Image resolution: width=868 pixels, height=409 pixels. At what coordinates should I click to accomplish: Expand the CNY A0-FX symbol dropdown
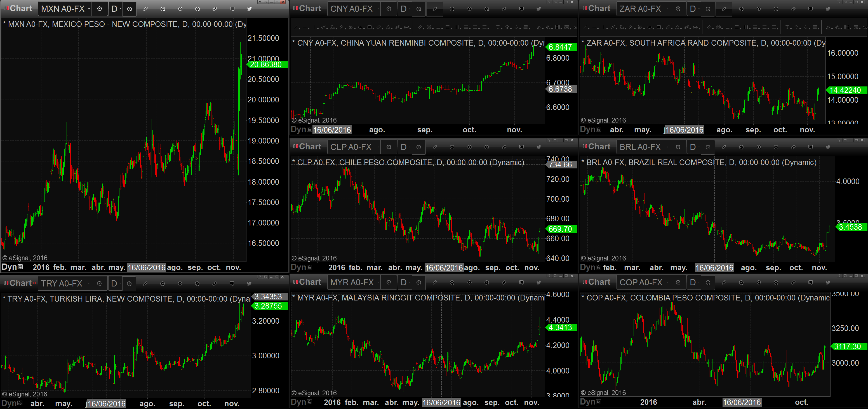point(378,9)
